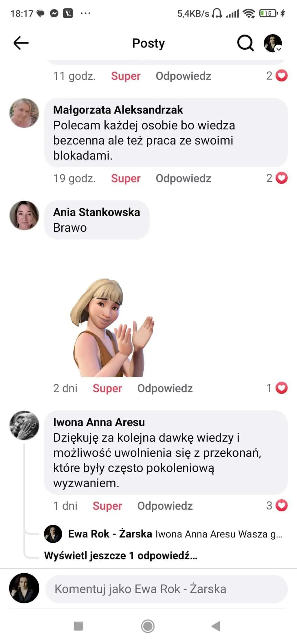The width and height of the screenshot is (297, 644).
Task: Focus the Komentuj jako Ewa Rok - Żarska field
Action: [x=167, y=589]
